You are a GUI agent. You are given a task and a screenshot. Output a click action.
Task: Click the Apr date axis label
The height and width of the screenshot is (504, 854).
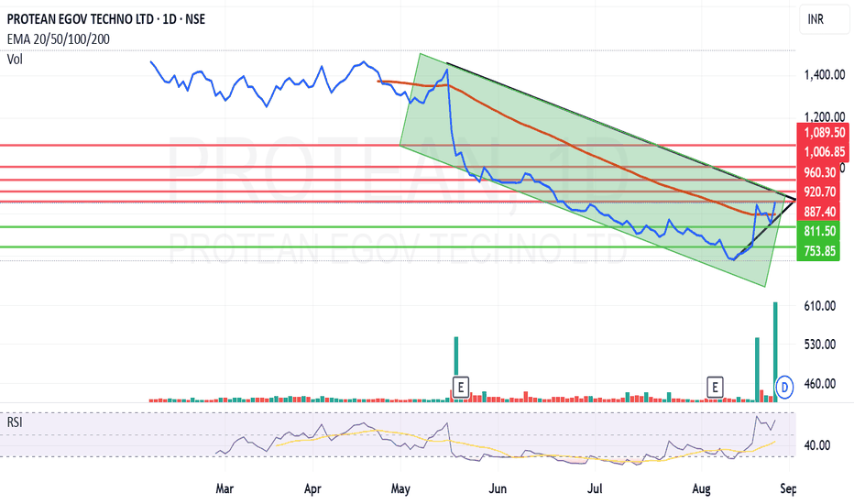click(x=312, y=488)
